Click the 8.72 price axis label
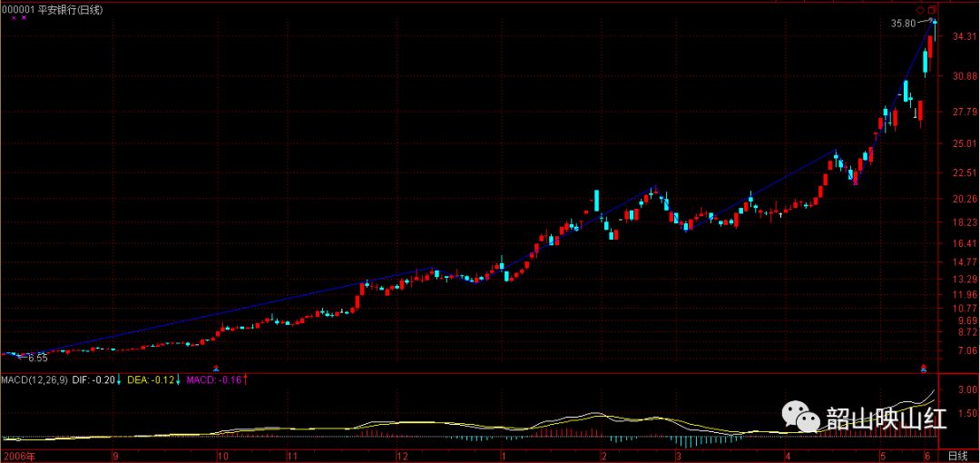 pos(966,331)
